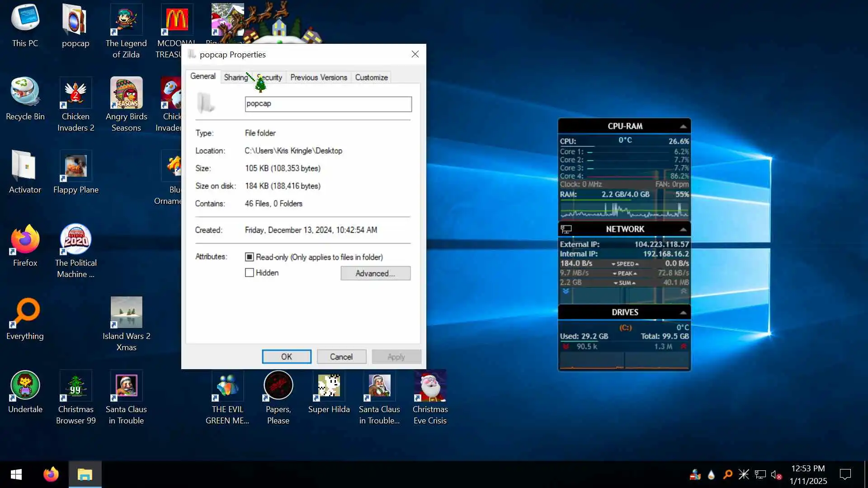868x488 pixels.
Task: Open the Christmas Eve Crisis icon
Action: pyautogui.click(x=430, y=386)
